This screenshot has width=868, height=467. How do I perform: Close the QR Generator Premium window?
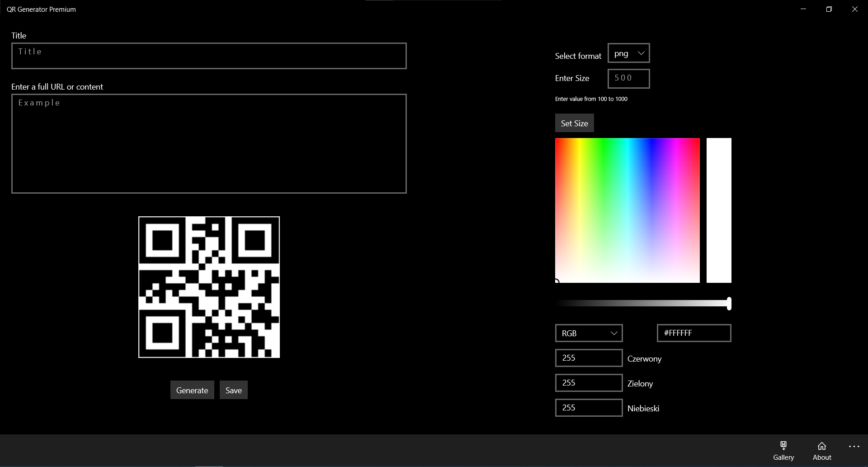pos(854,9)
